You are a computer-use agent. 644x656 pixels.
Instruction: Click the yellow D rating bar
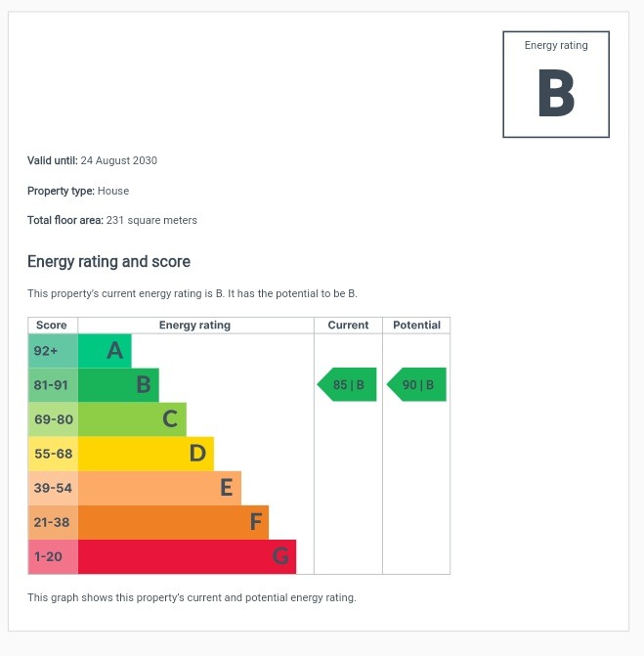point(146,454)
